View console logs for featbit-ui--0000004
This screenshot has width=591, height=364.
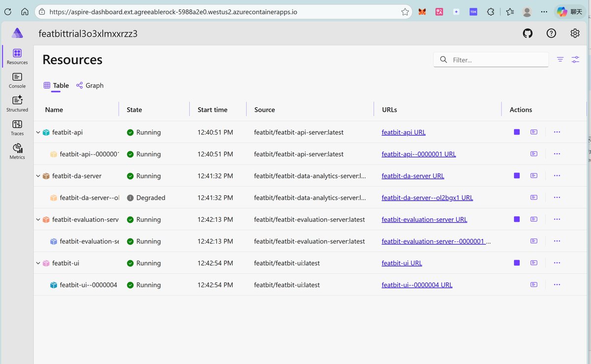[x=534, y=284]
